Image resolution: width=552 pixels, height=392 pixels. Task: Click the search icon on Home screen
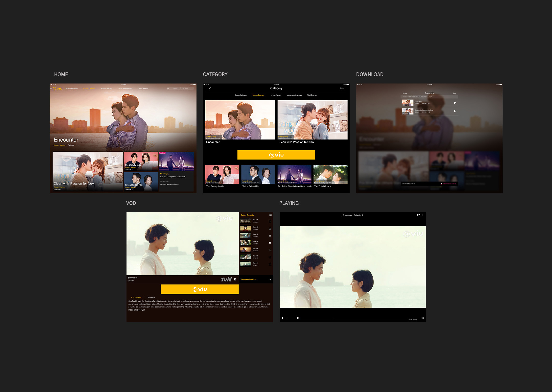pyautogui.click(x=168, y=89)
